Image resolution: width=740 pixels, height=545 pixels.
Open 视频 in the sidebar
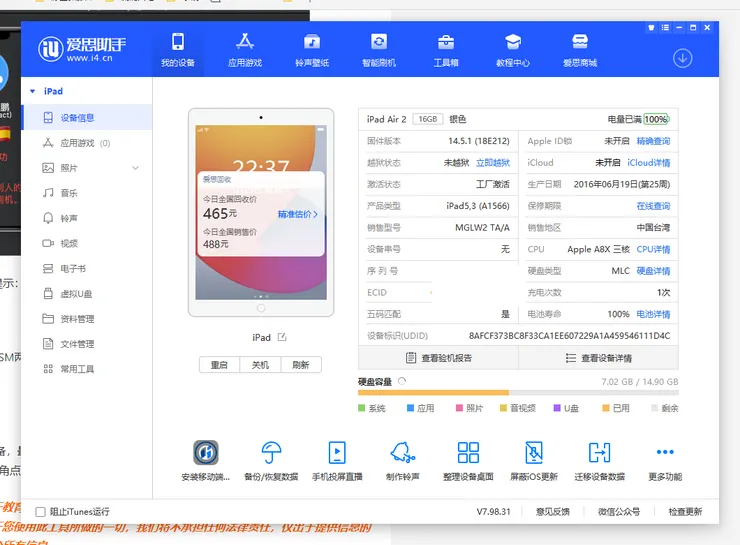(x=87, y=243)
